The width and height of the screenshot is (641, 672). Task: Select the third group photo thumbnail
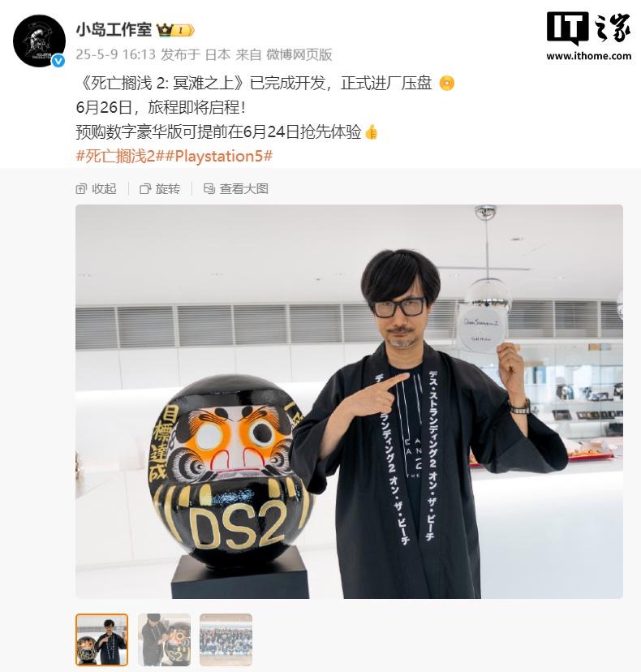[226, 640]
